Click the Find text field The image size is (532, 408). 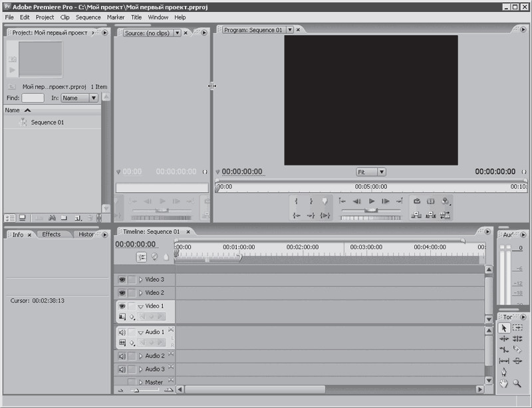point(33,98)
